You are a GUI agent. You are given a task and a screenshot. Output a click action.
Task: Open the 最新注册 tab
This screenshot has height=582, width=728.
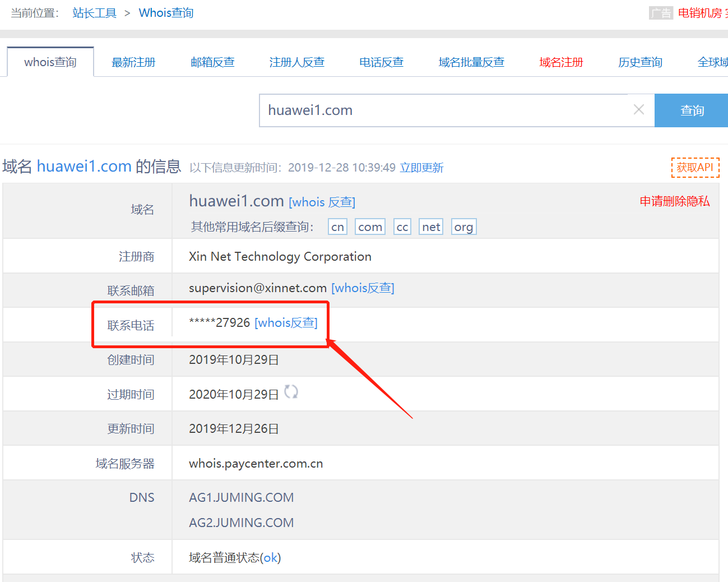[x=133, y=62]
